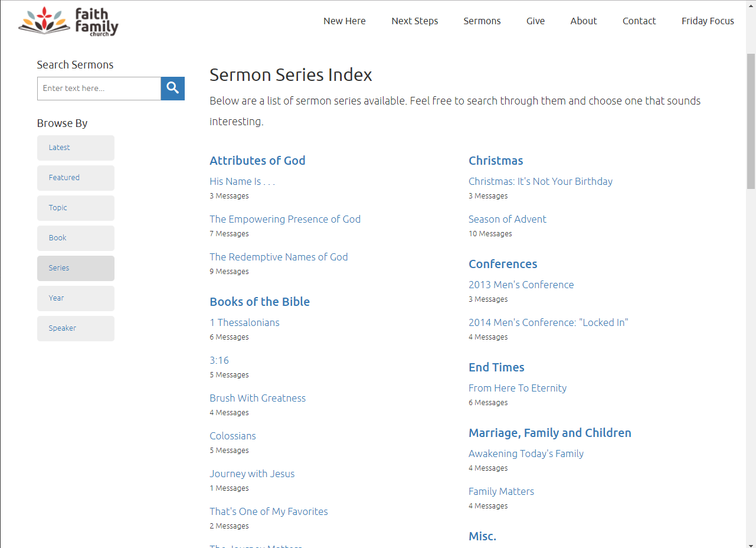Open the Faith Family Church logo
This screenshot has width=756, height=548.
coord(68,22)
